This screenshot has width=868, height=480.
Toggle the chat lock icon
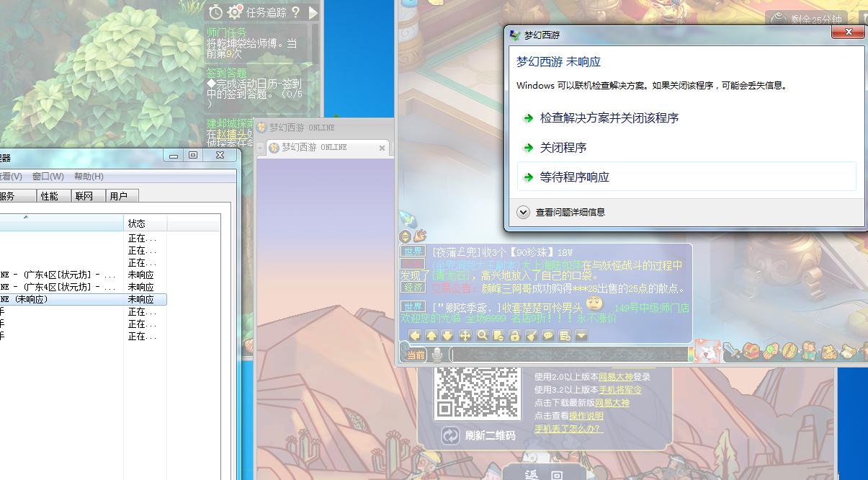tap(514, 335)
